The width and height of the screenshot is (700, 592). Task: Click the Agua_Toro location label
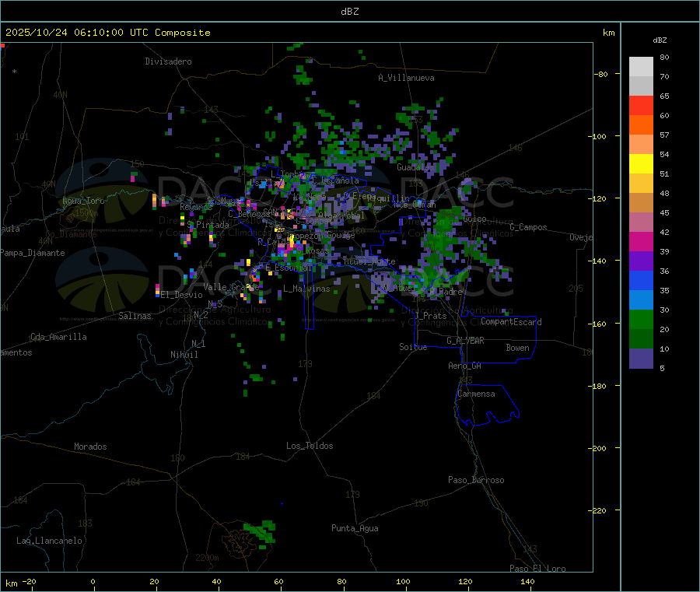click(x=83, y=201)
